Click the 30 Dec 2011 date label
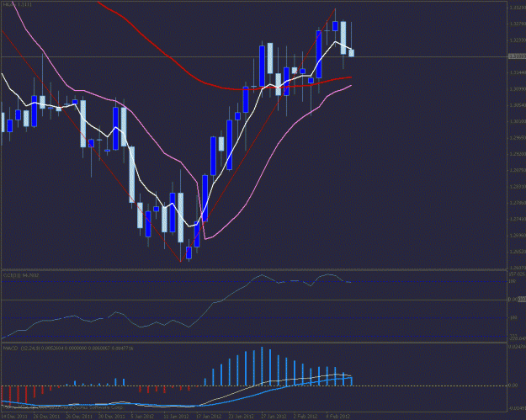 (111, 417)
